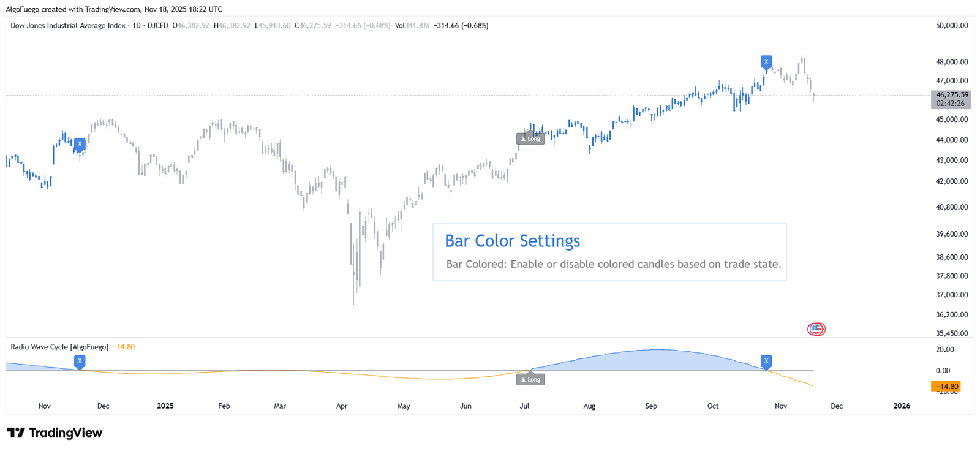
Task: Click the left X marker in indicator pane
Action: (80, 361)
